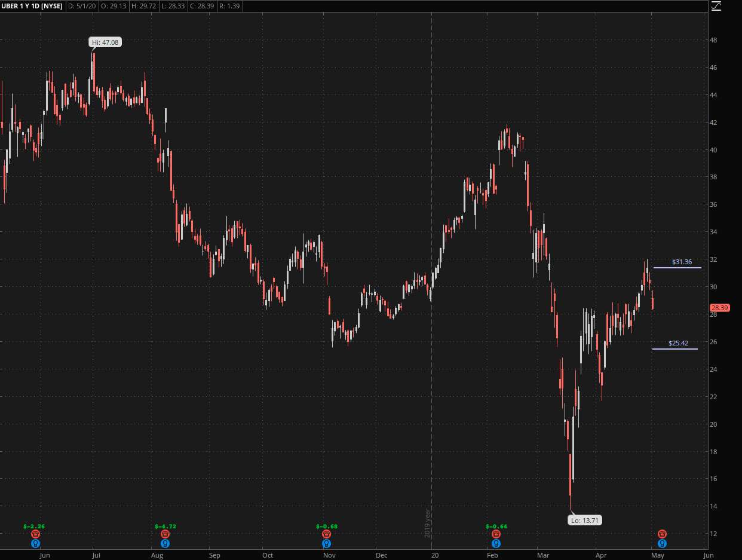Click the blue lightbulb icon above May

pos(662,544)
